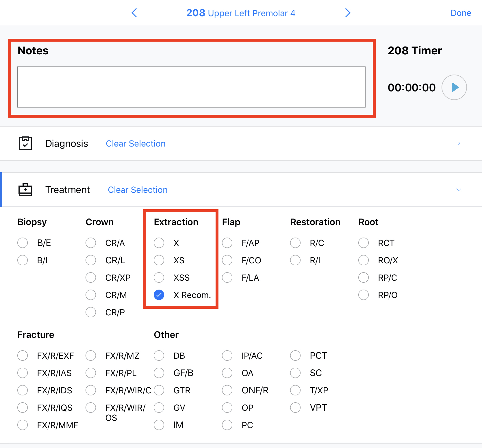Collapse the Treatment section chevron
Screen dimensions: 482x448
tap(459, 190)
